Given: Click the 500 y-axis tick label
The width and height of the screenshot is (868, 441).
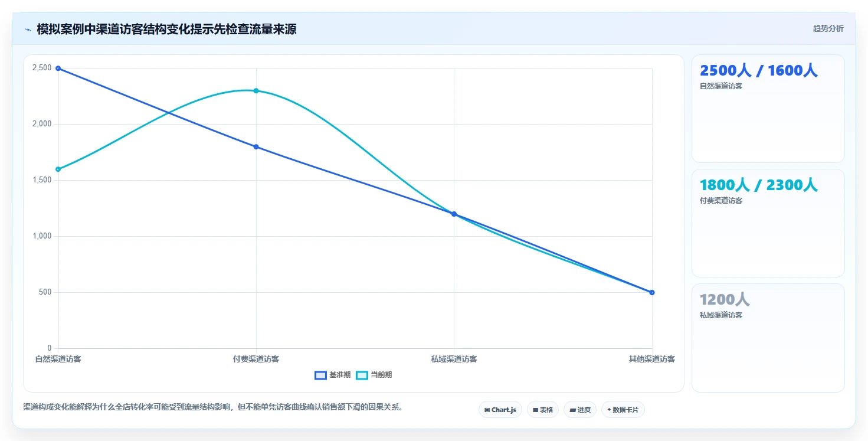Looking at the screenshot, I should (x=45, y=292).
